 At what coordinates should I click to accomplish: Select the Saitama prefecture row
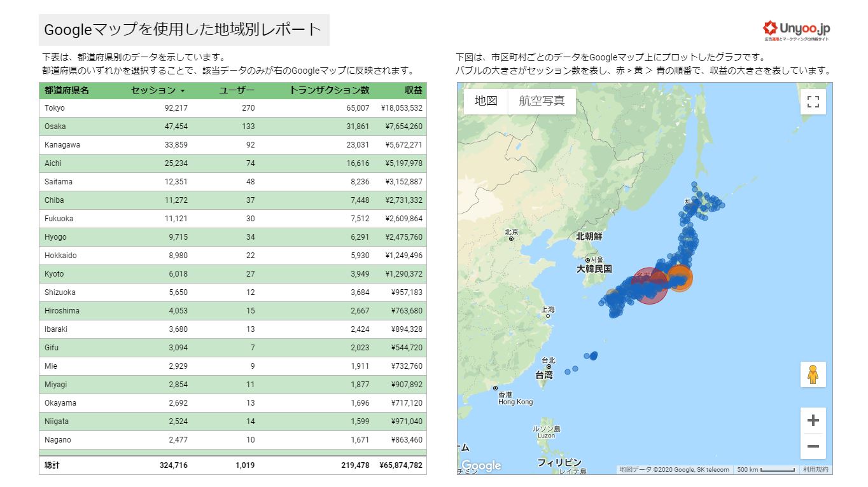[233, 182]
